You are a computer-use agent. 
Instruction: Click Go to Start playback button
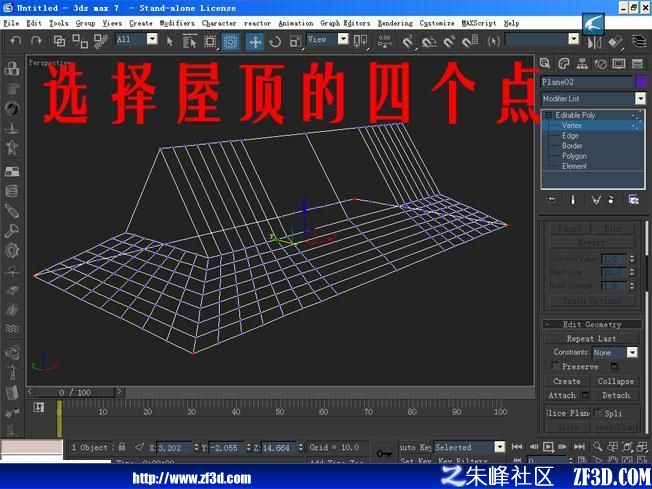517,447
